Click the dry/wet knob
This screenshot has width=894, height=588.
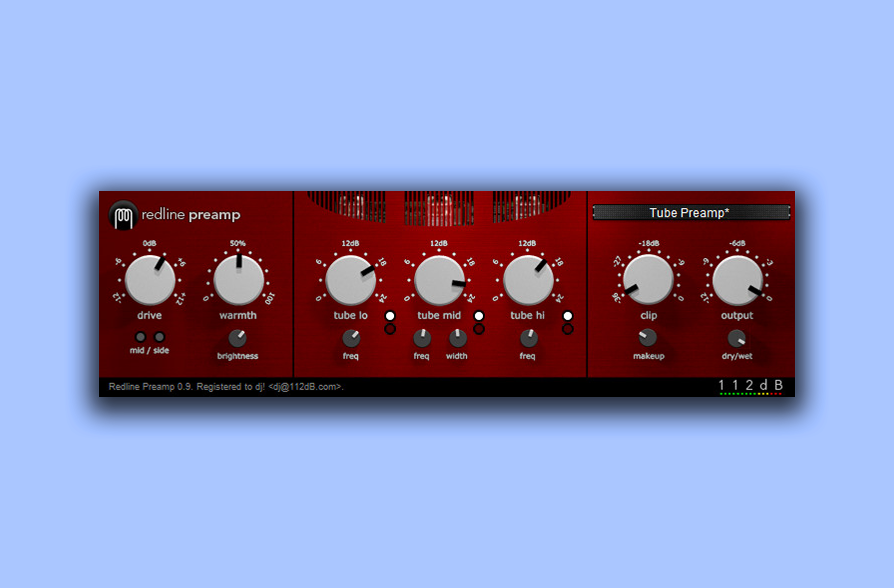(x=737, y=338)
